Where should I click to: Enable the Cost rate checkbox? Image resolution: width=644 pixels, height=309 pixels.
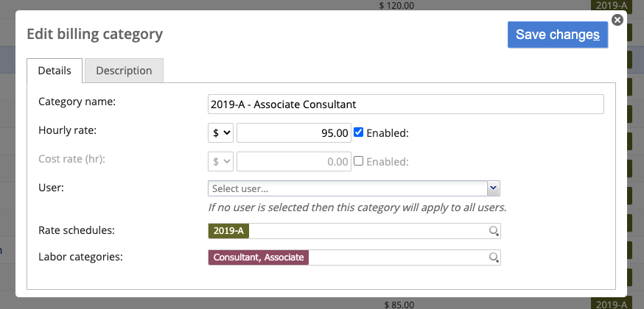tap(359, 161)
